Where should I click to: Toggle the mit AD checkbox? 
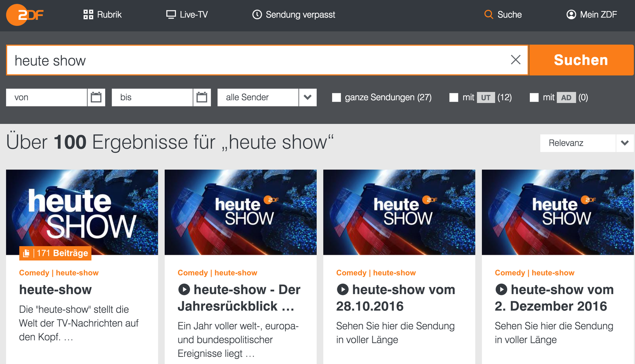(x=534, y=98)
